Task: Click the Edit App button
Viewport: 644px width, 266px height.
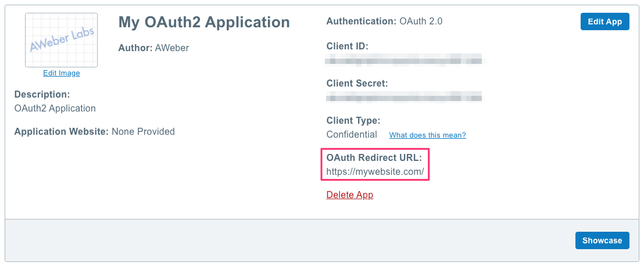Action: click(604, 21)
